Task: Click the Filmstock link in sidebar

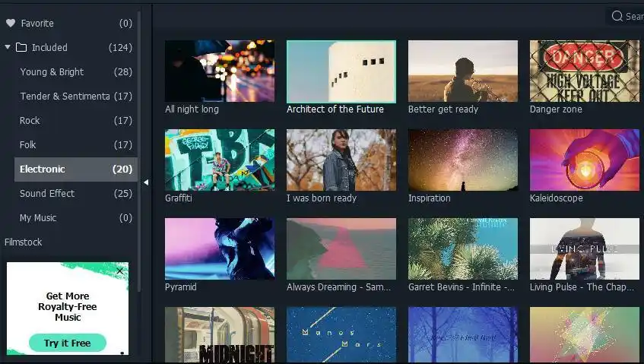Action: (24, 242)
